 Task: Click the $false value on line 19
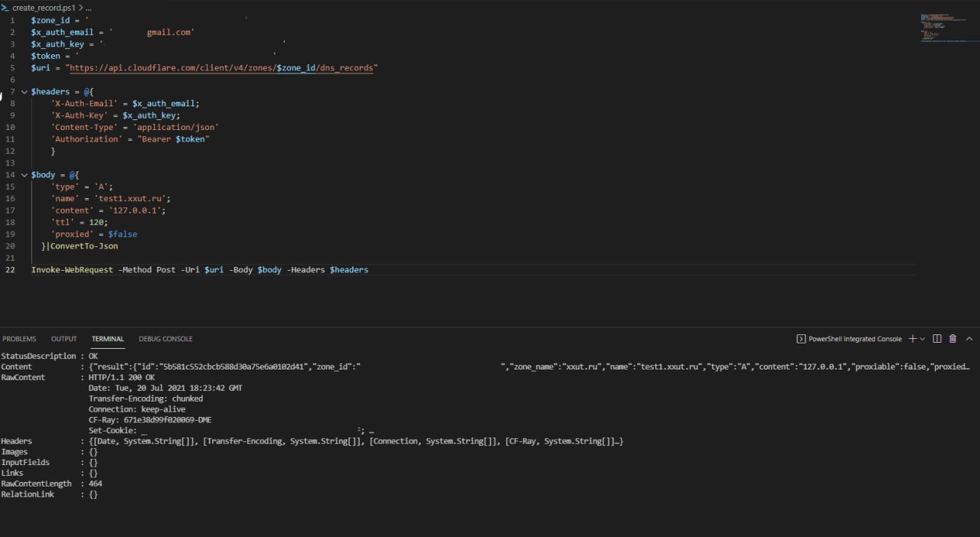122,234
